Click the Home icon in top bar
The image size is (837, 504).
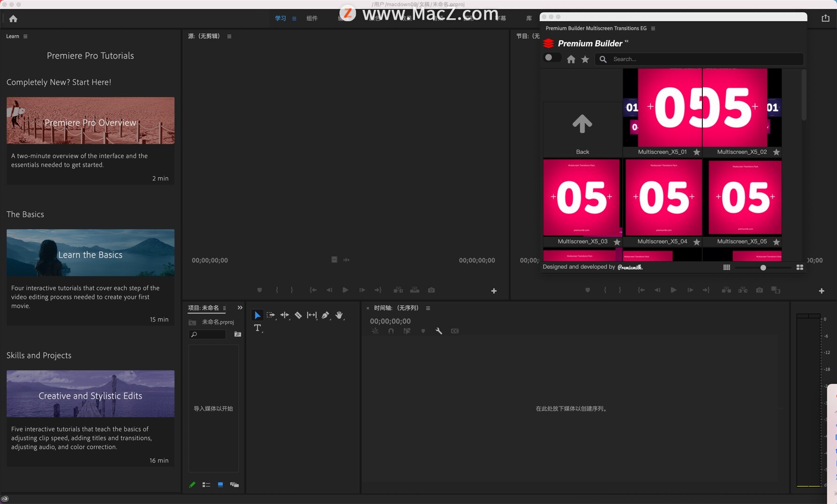point(13,19)
